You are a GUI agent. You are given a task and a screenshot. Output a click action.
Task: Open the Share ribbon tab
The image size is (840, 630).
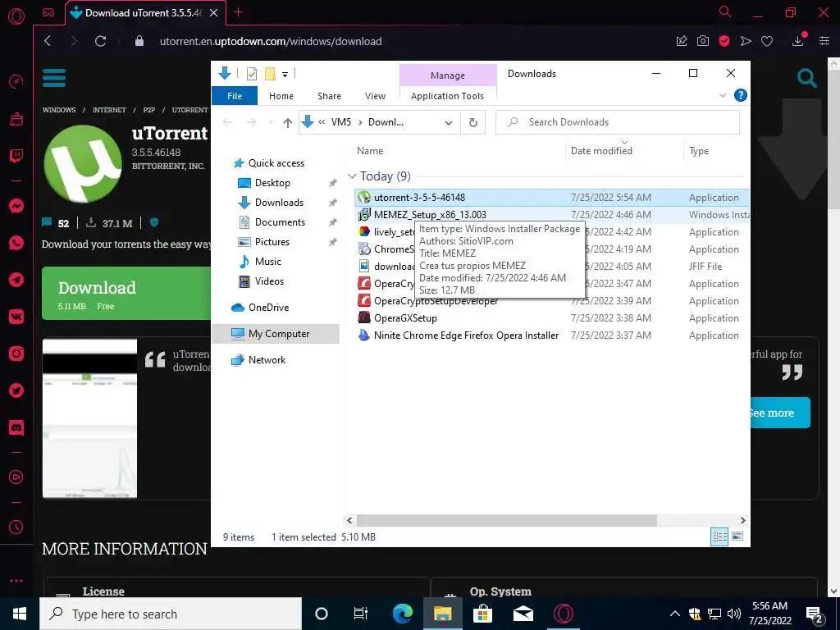330,96
